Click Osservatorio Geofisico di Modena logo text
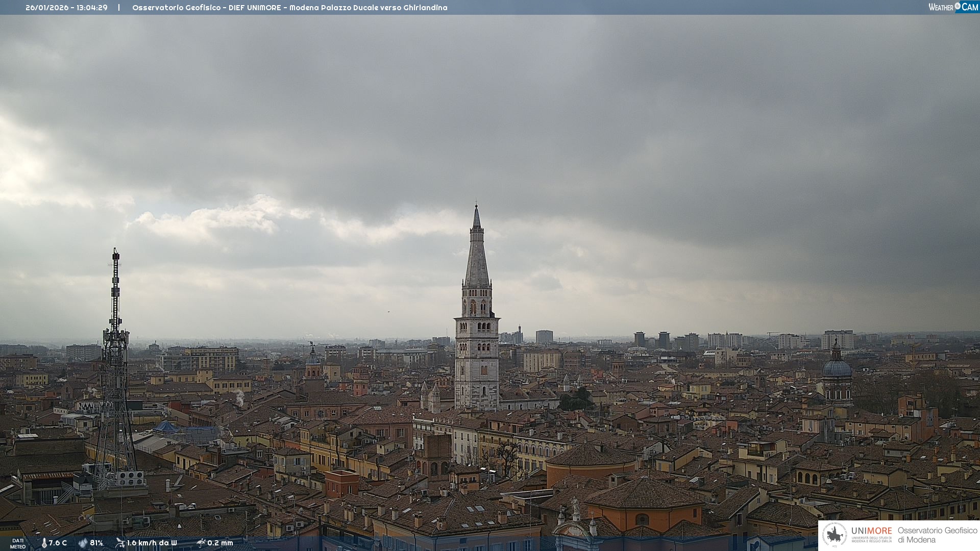 [937, 535]
